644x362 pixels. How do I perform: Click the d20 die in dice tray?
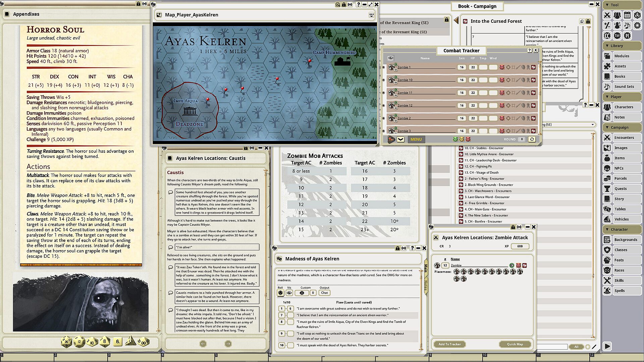click(66, 342)
